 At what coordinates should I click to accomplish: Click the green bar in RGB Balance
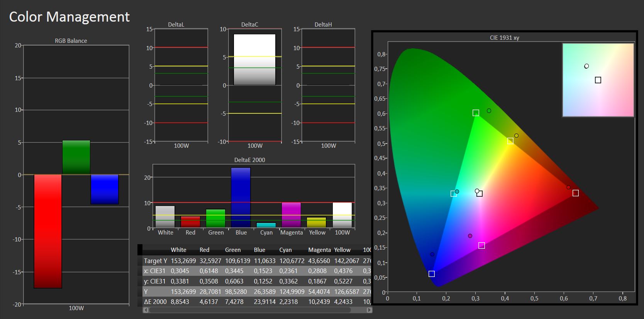(x=76, y=157)
